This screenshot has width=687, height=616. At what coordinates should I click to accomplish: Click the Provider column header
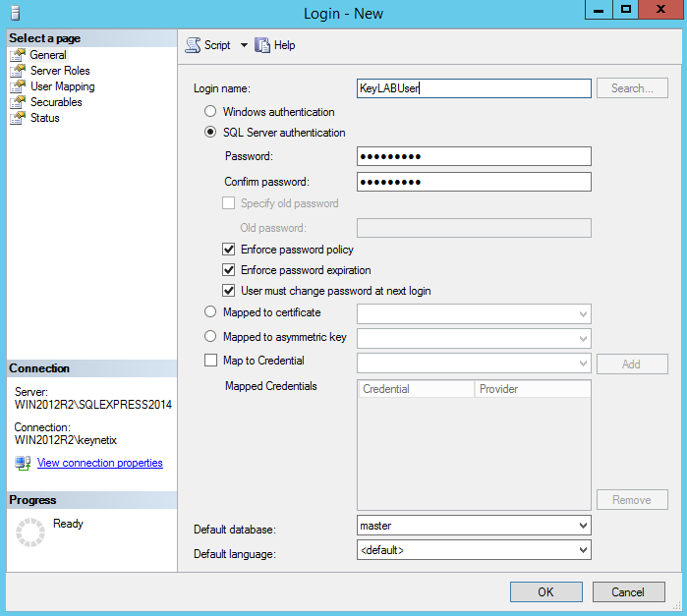tap(533, 389)
